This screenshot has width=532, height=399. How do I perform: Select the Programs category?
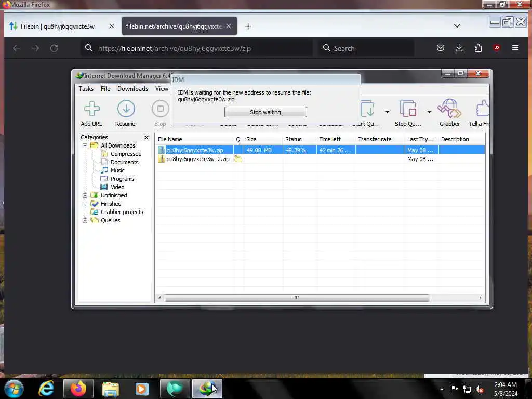click(122, 179)
